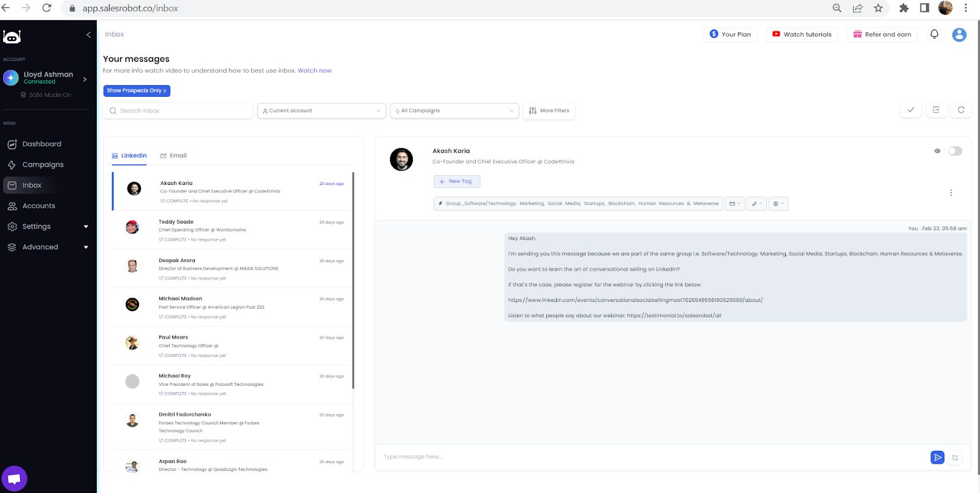Screen dimensions: 980x493
Task: Open the Chrome three-dot menu
Action: (x=966, y=8)
